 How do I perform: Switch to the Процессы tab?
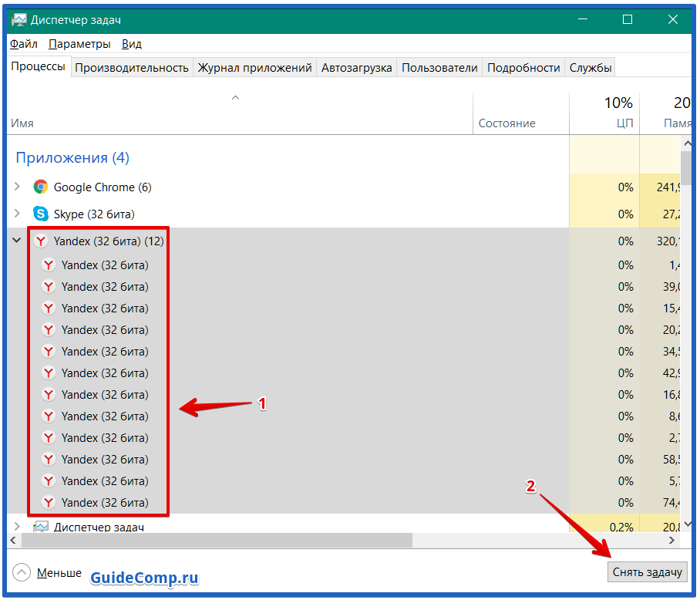[x=39, y=66]
